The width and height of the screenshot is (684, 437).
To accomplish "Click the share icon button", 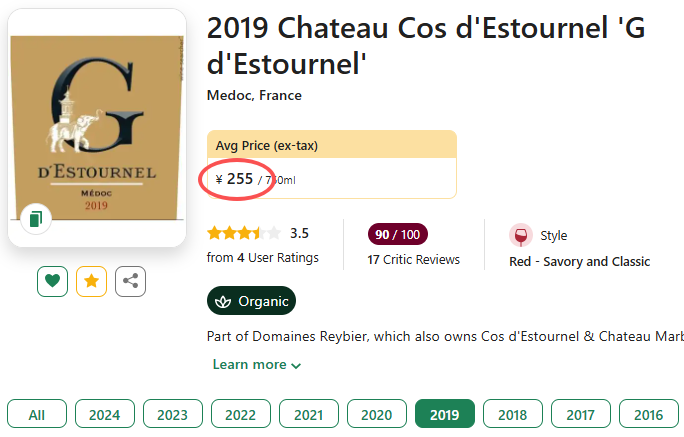I will tap(130, 281).
